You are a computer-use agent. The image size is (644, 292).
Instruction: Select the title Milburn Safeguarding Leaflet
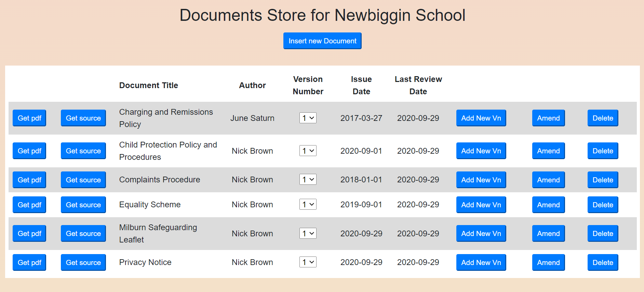tap(158, 234)
